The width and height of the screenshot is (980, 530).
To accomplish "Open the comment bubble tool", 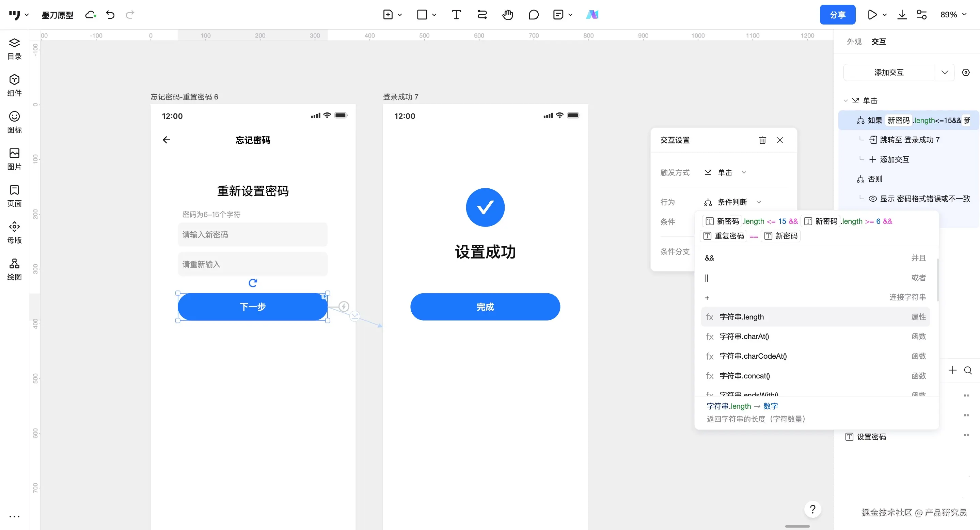I will pos(533,15).
